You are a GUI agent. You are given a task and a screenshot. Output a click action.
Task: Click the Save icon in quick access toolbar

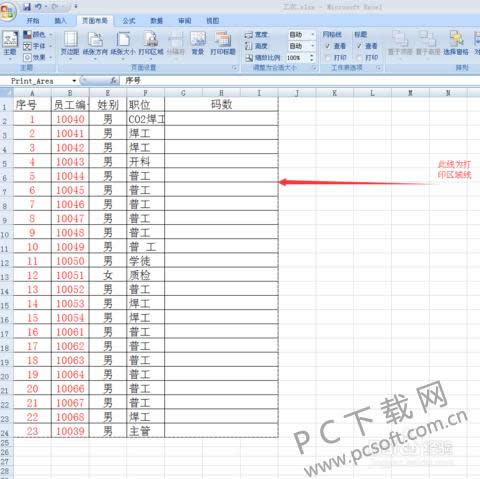pyautogui.click(x=27, y=6)
